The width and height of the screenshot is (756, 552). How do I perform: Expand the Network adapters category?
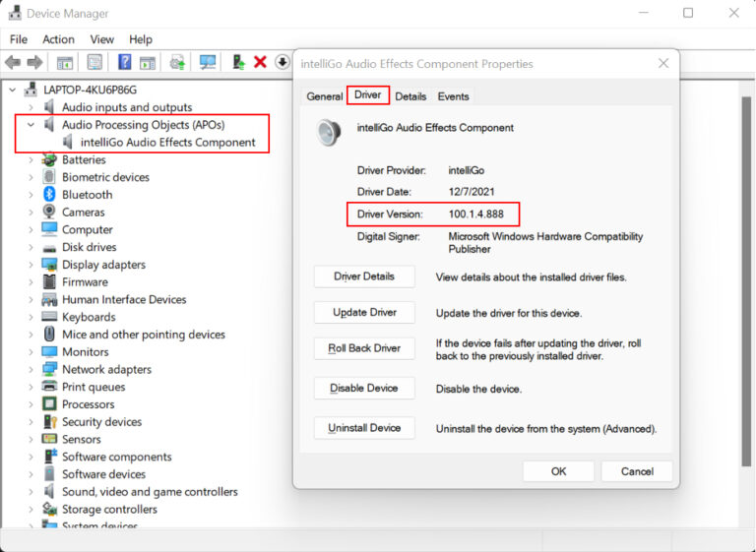point(31,369)
